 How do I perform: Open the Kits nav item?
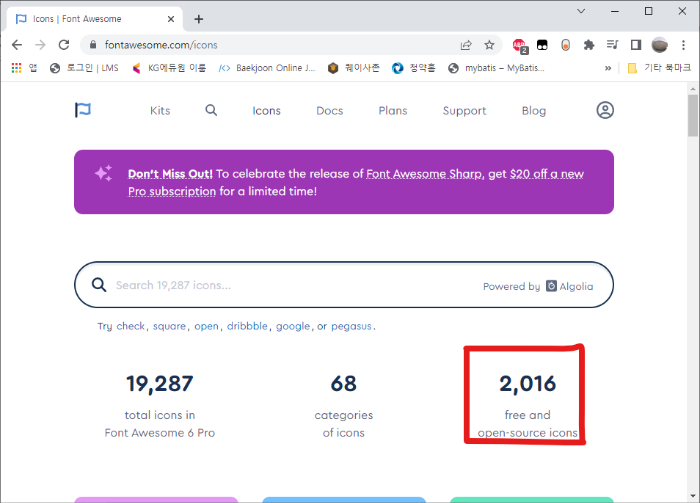tap(160, 110)
